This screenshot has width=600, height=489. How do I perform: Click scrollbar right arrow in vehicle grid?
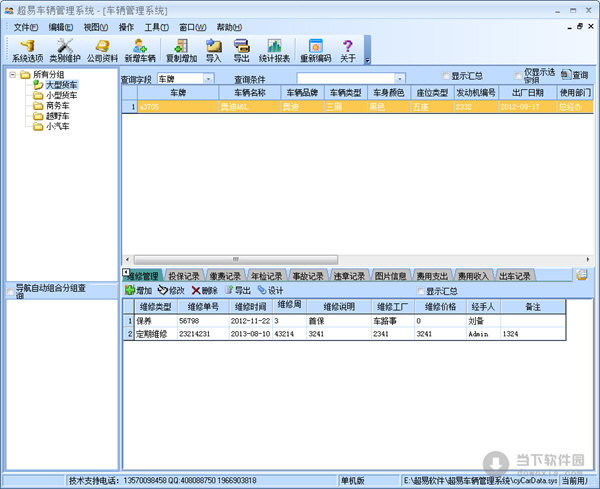[588, 259]
